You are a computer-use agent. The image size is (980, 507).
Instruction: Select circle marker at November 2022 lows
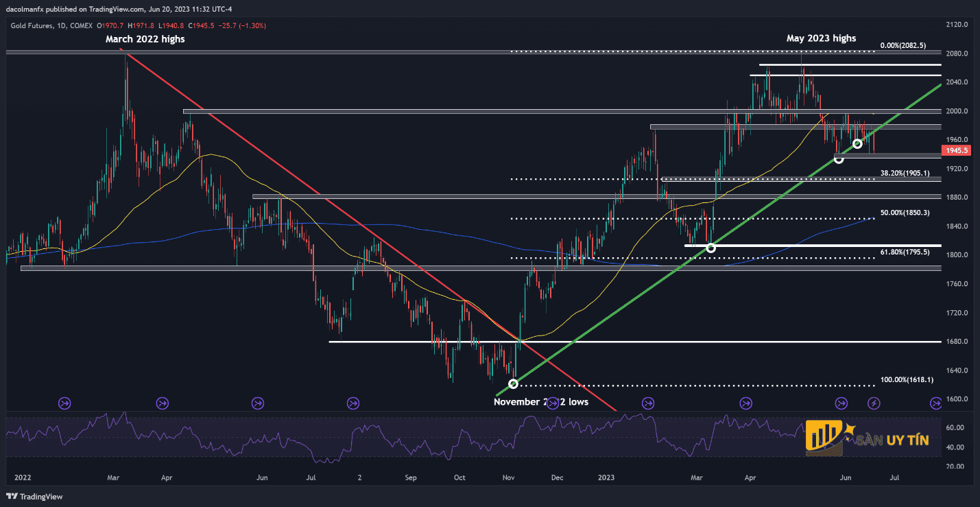(x=513, y=384)
